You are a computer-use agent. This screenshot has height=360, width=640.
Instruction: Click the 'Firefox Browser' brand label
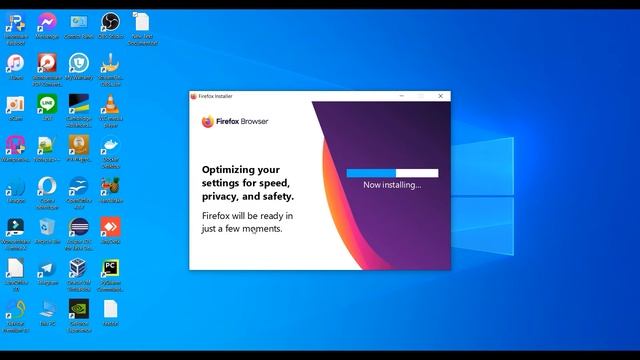point(242,121)
